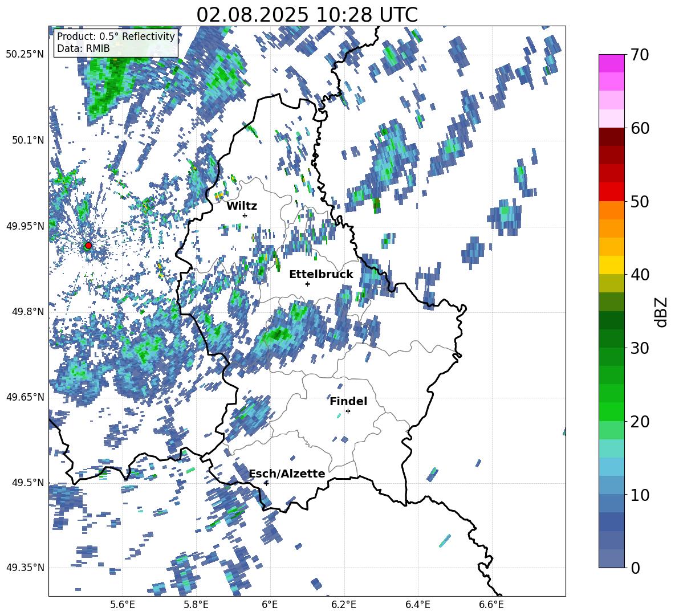Click the 20 colorbar tick label
This screenshot has height=616, width=675.
[640, 422]
